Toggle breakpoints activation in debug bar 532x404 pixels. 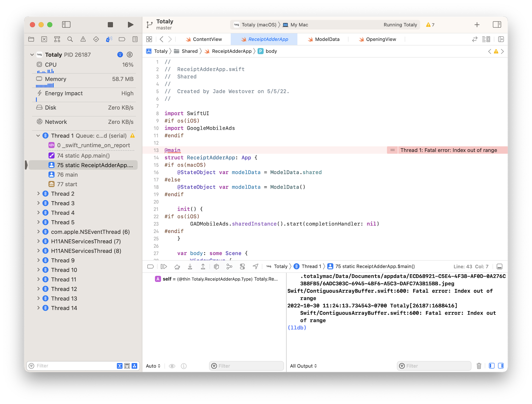point(151,267)
